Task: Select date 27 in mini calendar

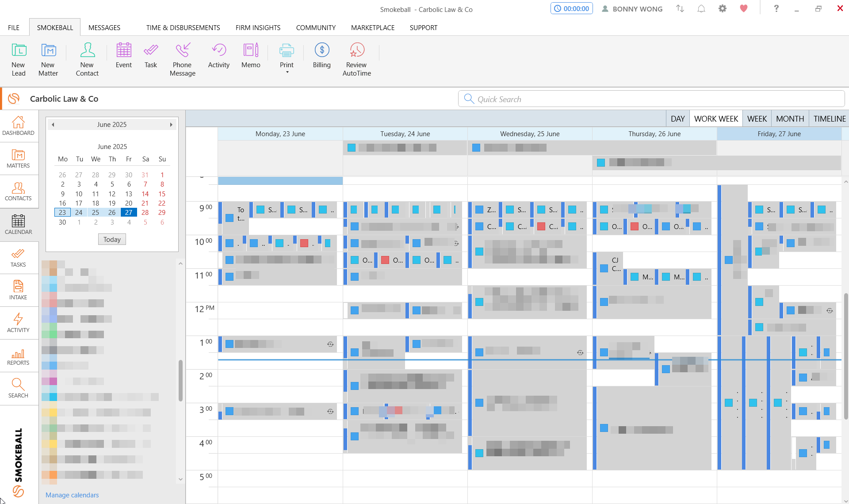Action: (129, 212)
